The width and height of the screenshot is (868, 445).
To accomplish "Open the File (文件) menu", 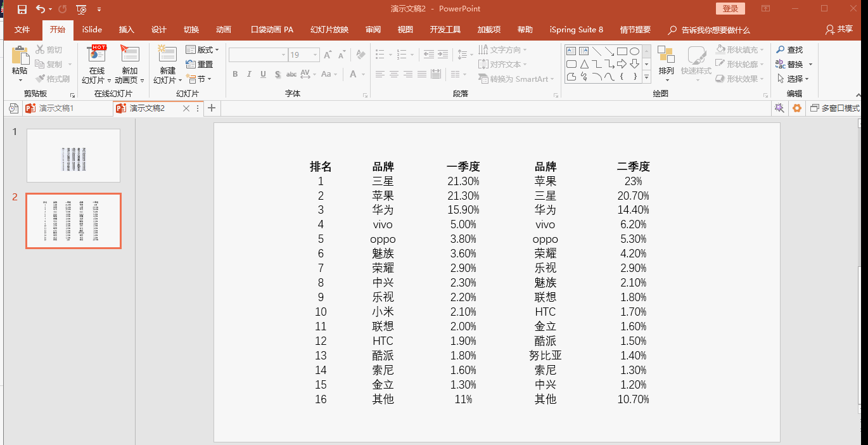I will (22, 30).
